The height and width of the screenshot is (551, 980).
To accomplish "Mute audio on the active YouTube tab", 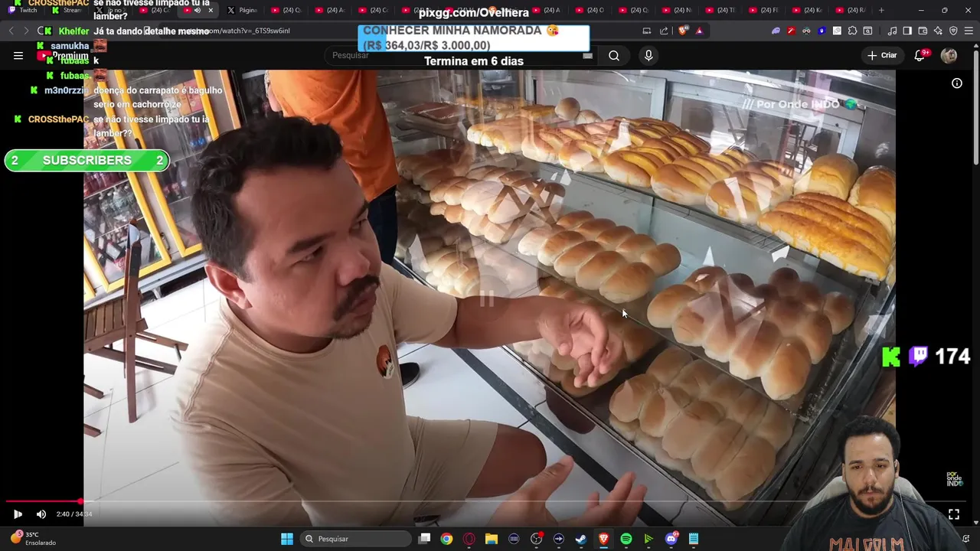I will pos(197,10).
